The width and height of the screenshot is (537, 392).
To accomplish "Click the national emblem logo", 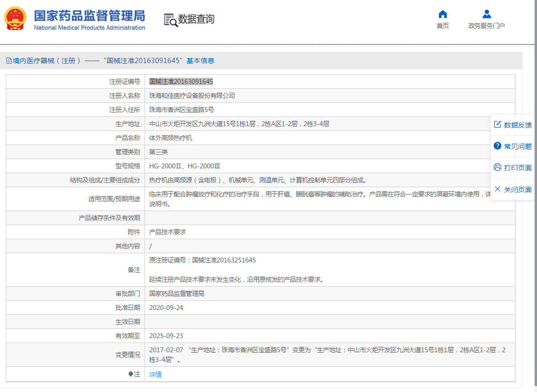I will (15, 18).
